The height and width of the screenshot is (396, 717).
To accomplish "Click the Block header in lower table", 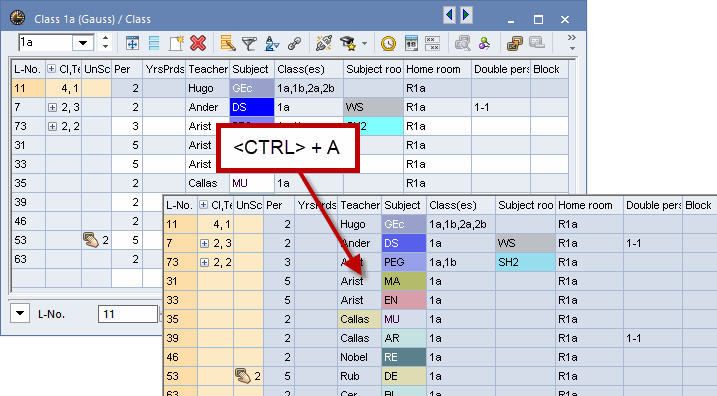I will [699, 205].
